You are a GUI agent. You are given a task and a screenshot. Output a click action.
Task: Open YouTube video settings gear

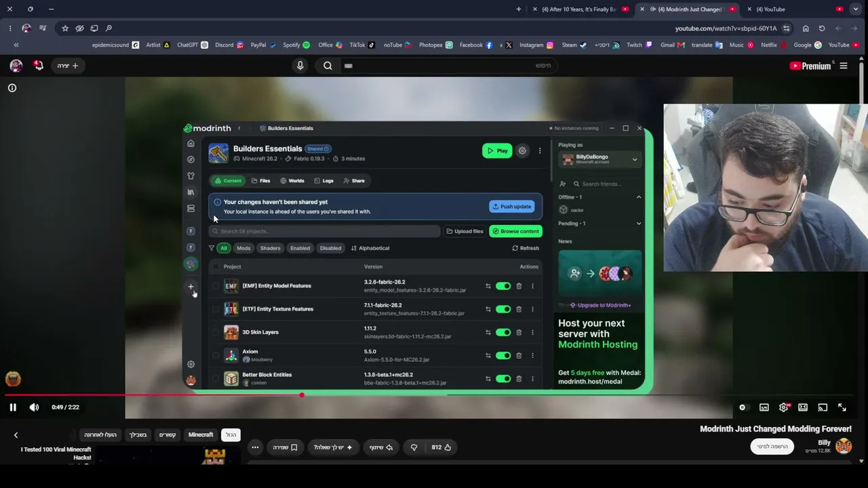tap(784, 407)
